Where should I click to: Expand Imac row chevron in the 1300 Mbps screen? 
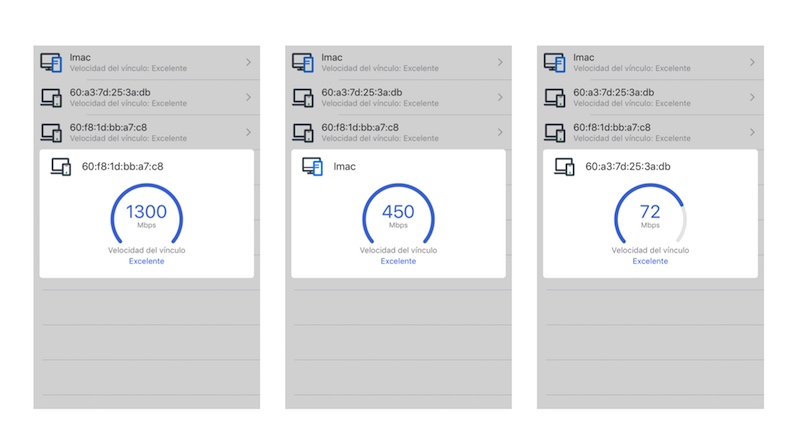point(248,63)
